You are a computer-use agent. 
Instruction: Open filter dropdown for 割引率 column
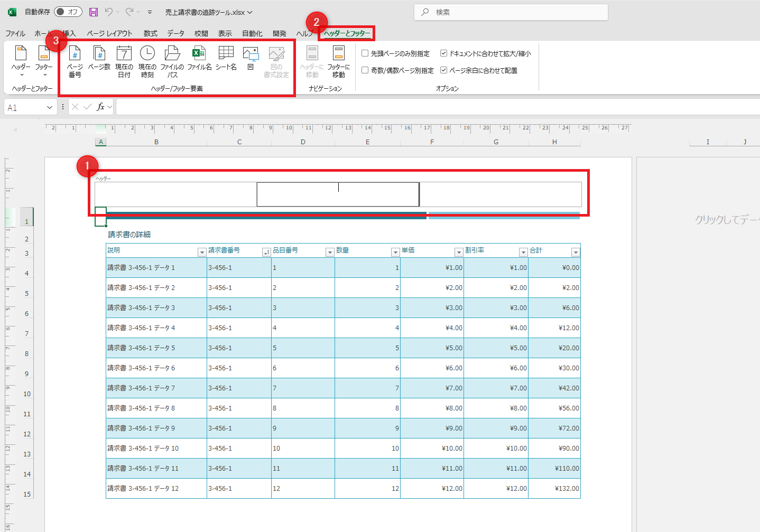[x=523, y=253]
